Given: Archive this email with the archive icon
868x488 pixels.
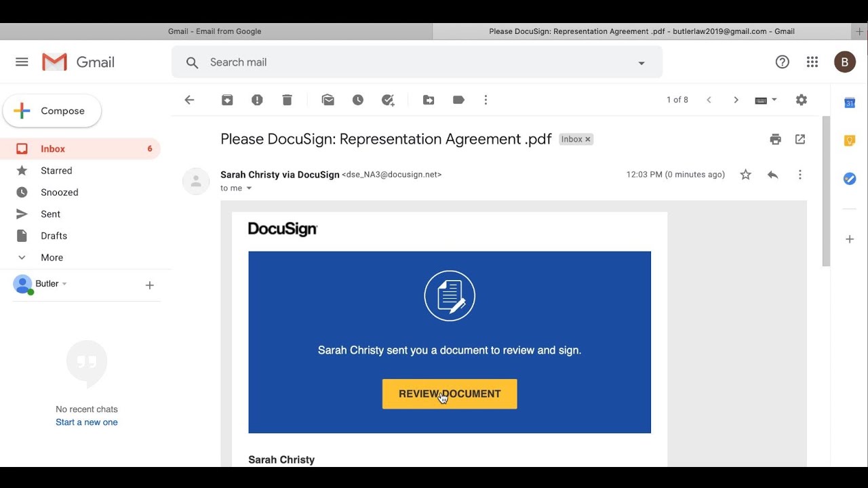Looking at the screenshot, I should coord(227,100).
